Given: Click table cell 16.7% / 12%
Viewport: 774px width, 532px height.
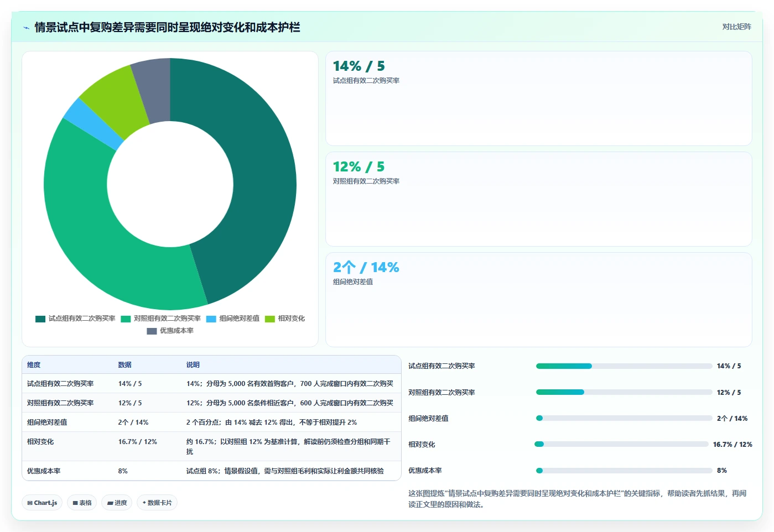Looking at the screenshot, I should pyautogui.click(x=137, y=442).
